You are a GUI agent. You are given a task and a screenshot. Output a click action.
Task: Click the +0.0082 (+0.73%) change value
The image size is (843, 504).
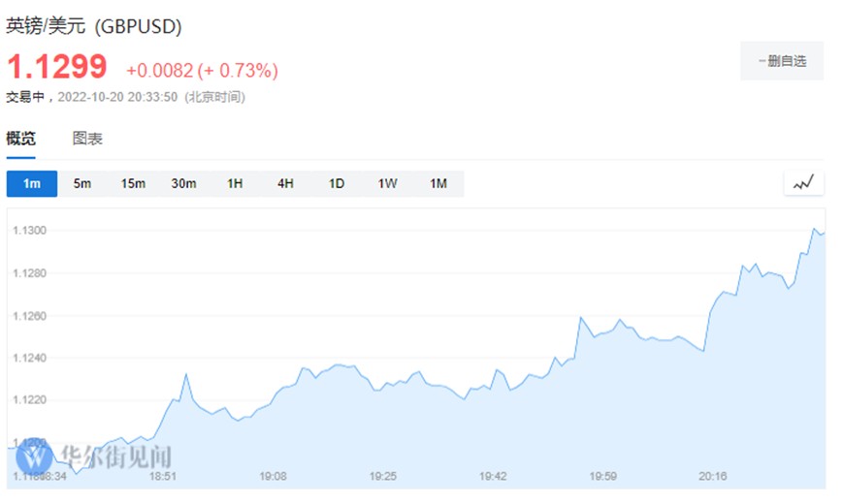coord(202,71)
